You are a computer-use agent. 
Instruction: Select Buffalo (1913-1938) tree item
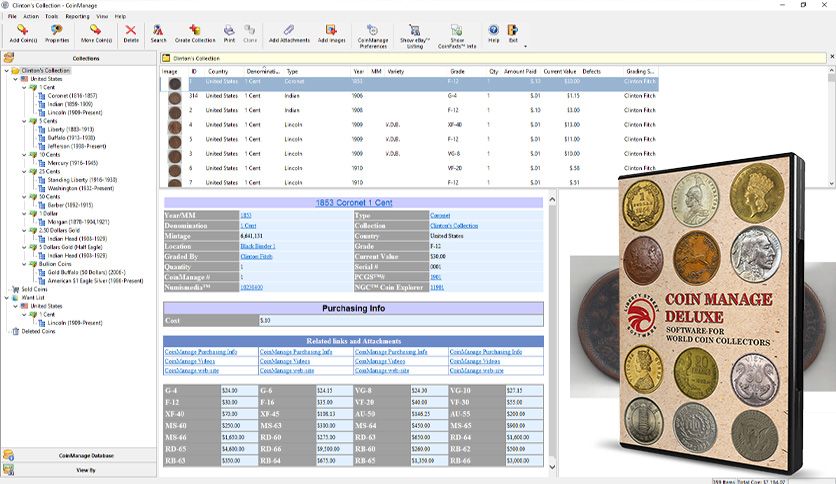point(71,138)
